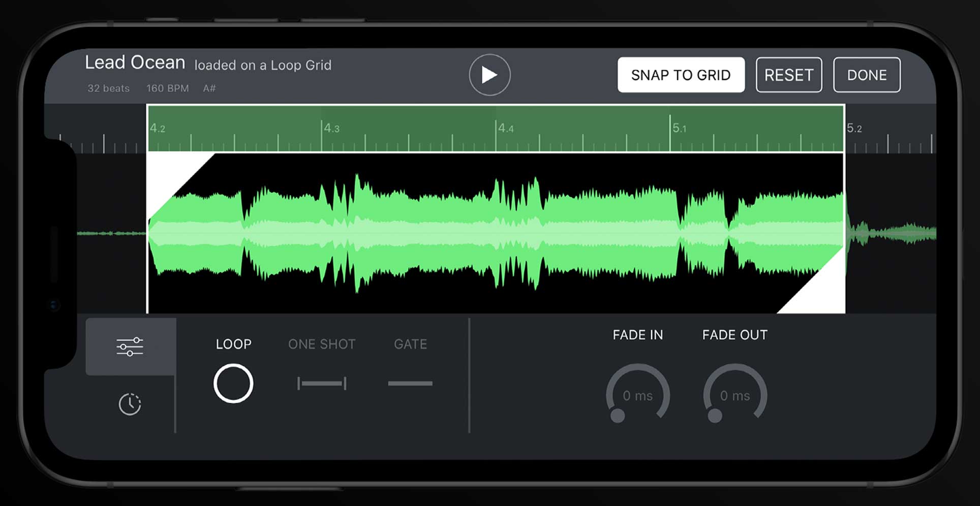This screenshot has height=506, width=980.
Task: Play the Lead Ocean sample preview
Action: coord(489,75)
